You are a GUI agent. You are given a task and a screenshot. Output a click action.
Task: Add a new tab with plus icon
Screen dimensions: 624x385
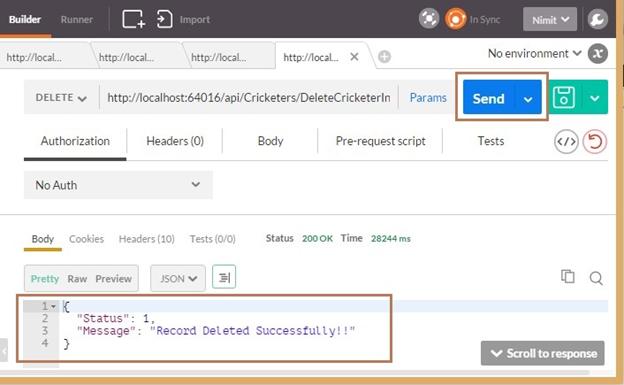(384, 57)
